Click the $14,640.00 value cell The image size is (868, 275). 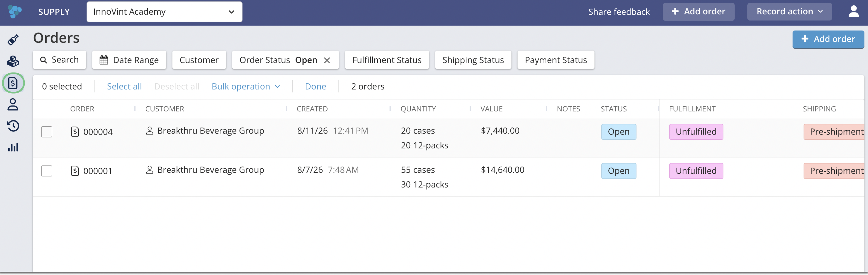pyautogui.click(x=502, y=170)
